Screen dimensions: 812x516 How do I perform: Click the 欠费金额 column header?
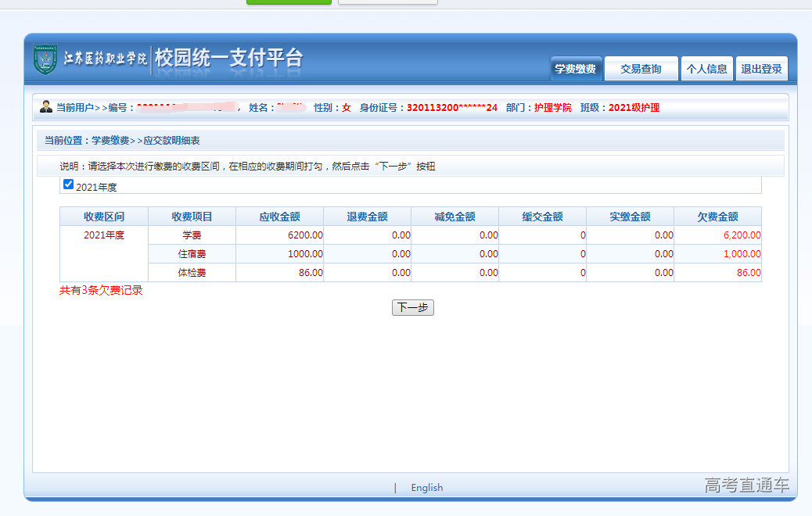pyautogui.click(x=717, y=217)
